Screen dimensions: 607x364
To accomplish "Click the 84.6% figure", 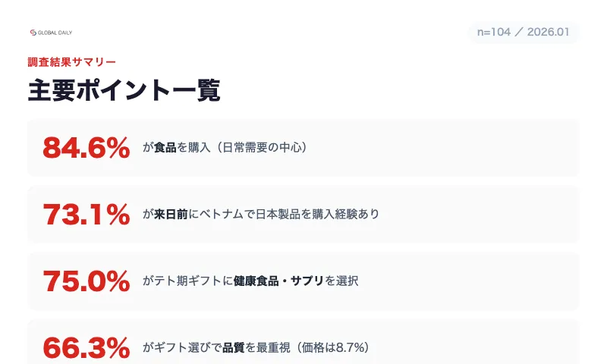I will click(x=86, y=148).
